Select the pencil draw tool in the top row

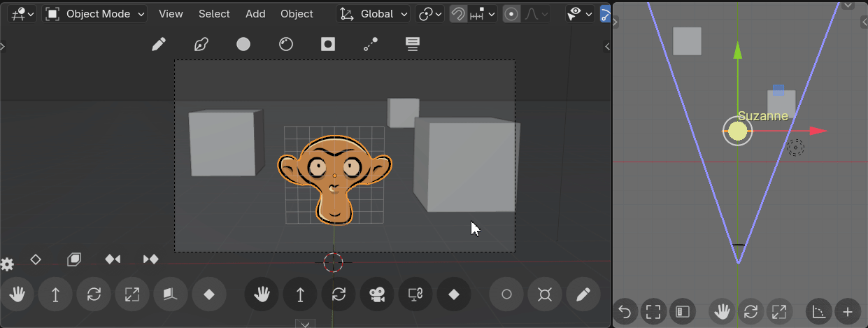coord(159,45)
